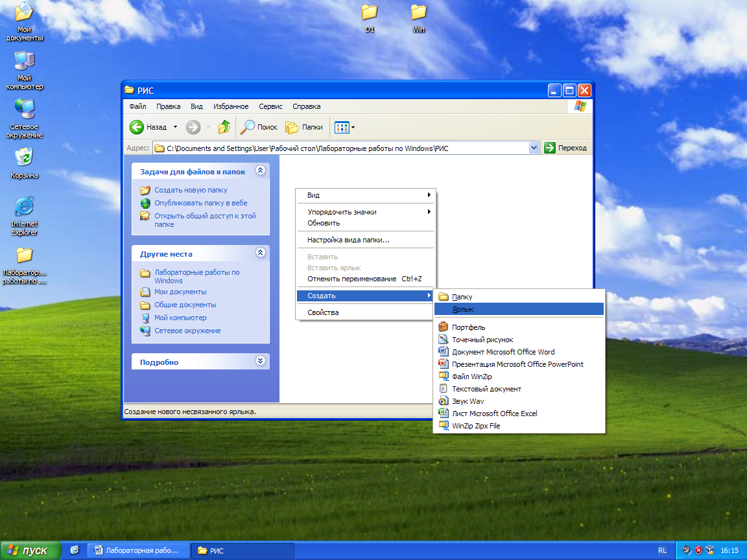
Task: Select the highlighted Создать entry
Action: click(x=366, y=296)
